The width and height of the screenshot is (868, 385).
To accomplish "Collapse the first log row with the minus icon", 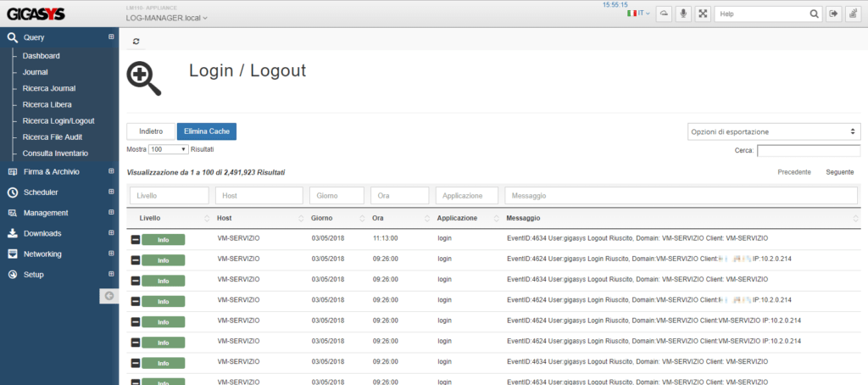I will (x=135, y=240).
